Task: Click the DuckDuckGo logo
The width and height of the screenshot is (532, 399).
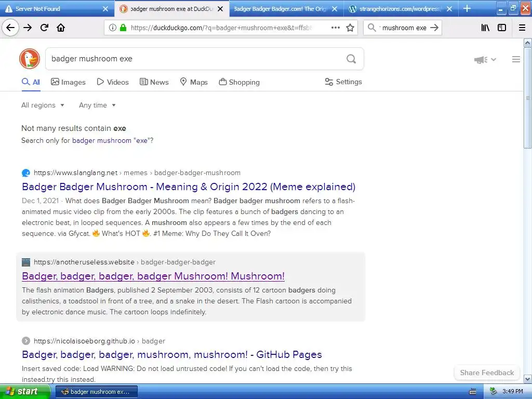Action: 30,59
